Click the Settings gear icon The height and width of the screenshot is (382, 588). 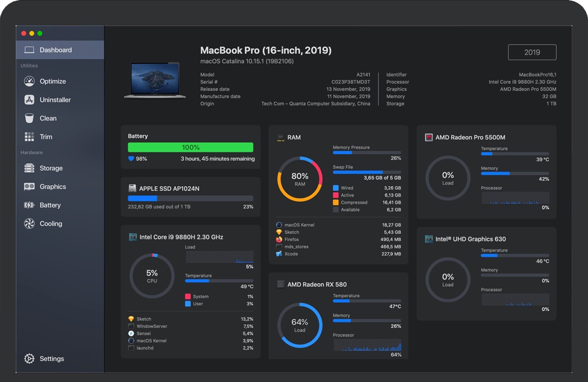coord(30,359)
